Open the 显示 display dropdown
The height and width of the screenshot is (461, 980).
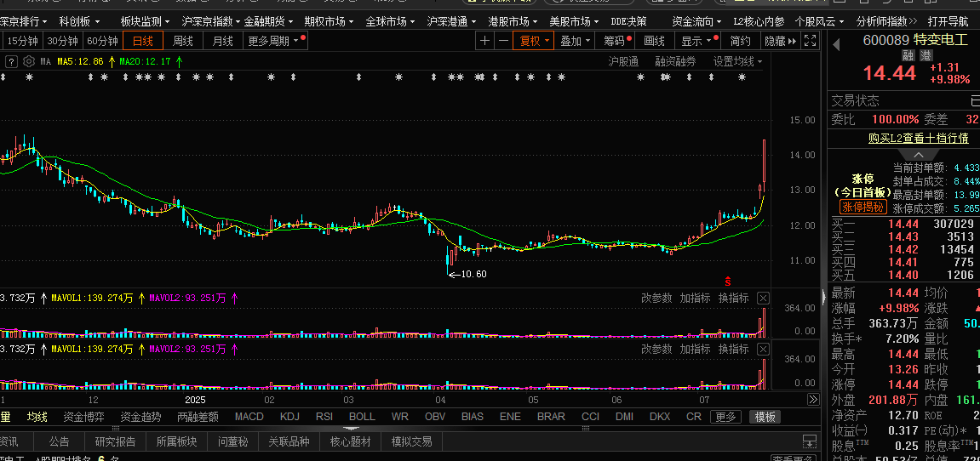pos(696,41)
